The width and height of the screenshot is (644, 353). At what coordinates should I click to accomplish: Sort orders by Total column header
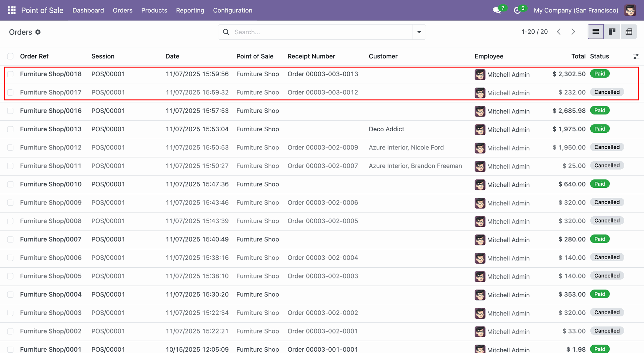578,56
